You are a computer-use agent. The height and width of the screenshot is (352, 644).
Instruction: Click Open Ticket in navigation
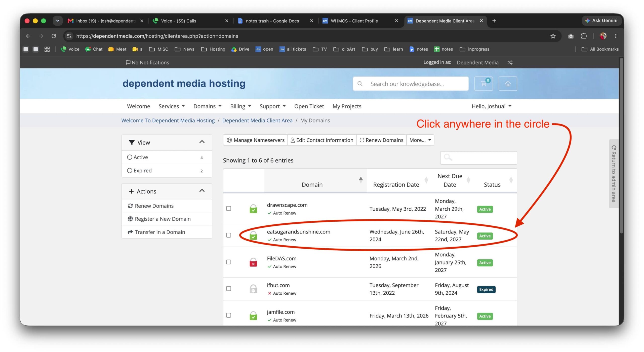tap(309, 106)
